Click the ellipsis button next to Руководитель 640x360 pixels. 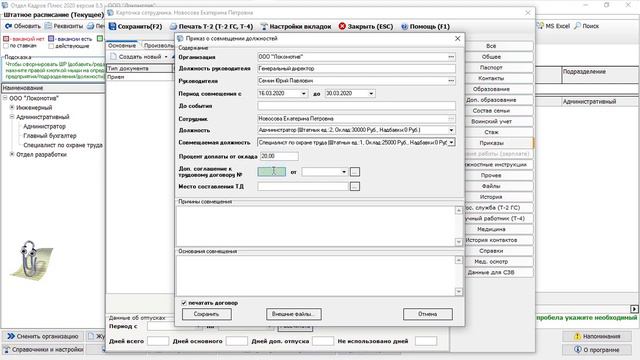click(451, 81)
